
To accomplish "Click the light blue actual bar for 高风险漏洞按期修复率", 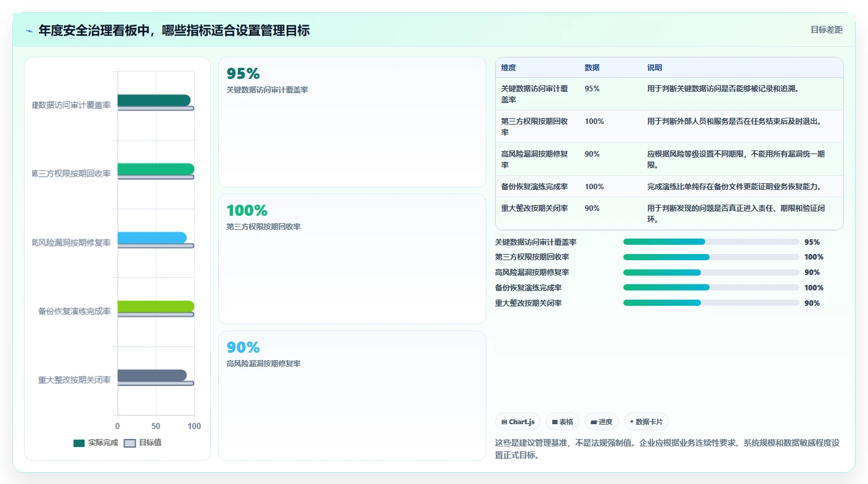I will (152, 238).
